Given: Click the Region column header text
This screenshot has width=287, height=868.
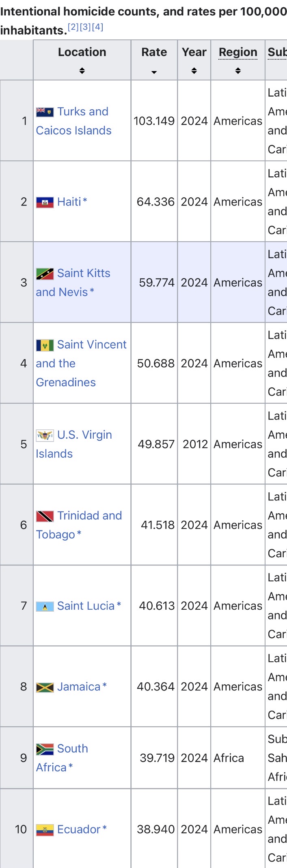Looking at the screenshot, I should tap(238, 52).
